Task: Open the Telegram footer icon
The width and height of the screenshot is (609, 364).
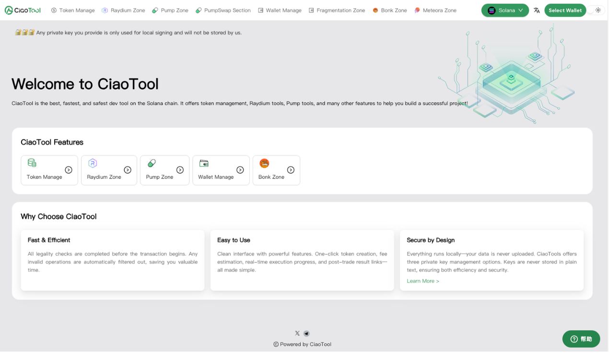Action: (x=307, y=333)
